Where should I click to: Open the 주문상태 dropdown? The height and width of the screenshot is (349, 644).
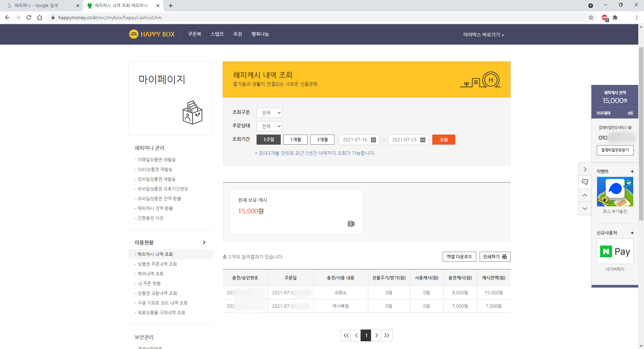269,126
